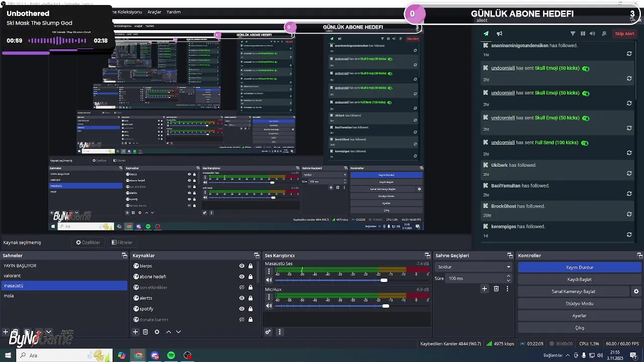644x362 pixels.
Task: Open the events filter dropdown
Action: coord(573,34)
